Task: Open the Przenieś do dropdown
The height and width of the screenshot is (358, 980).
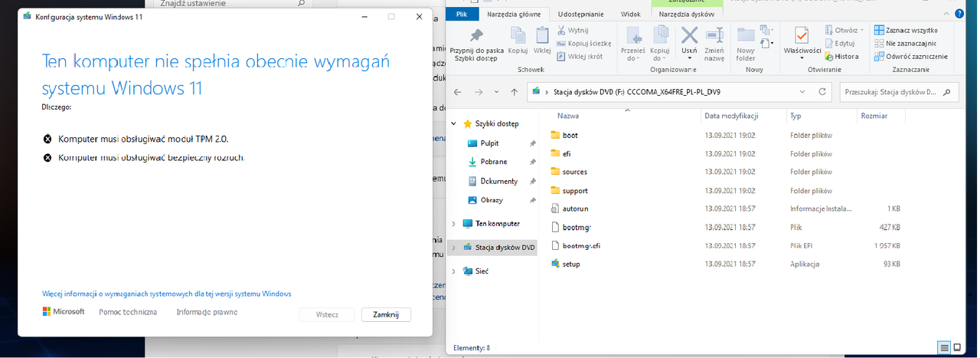Action: tap(634, 44)
